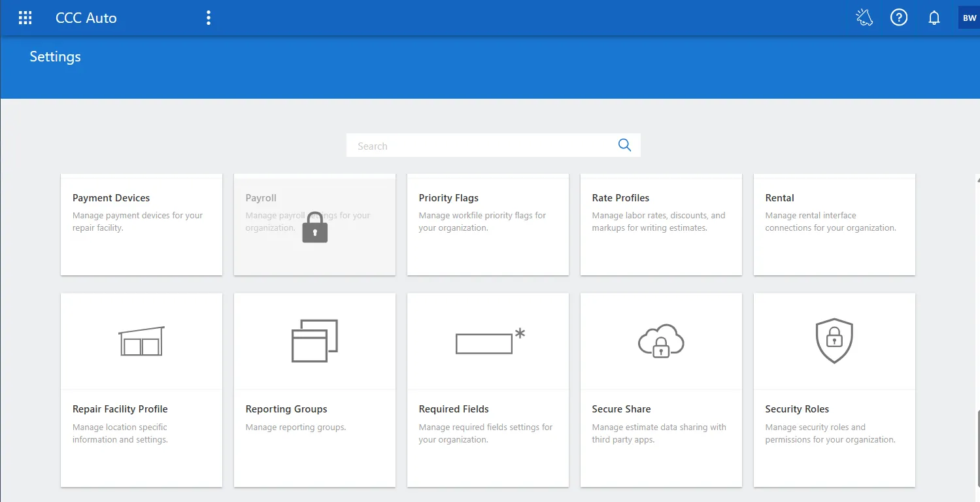This screenshot has height=502, width=980.
Task: Select the Secure Share title
Action: pos(621,409)
